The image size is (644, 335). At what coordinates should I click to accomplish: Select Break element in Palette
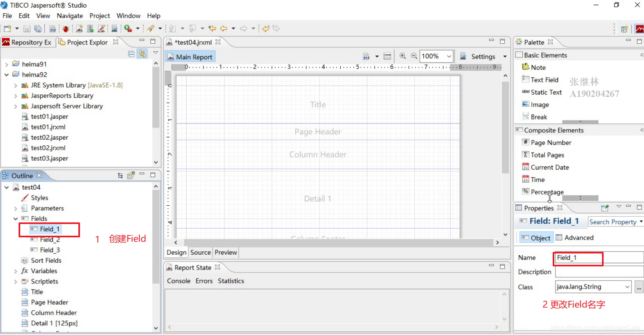tap(535, 117)
